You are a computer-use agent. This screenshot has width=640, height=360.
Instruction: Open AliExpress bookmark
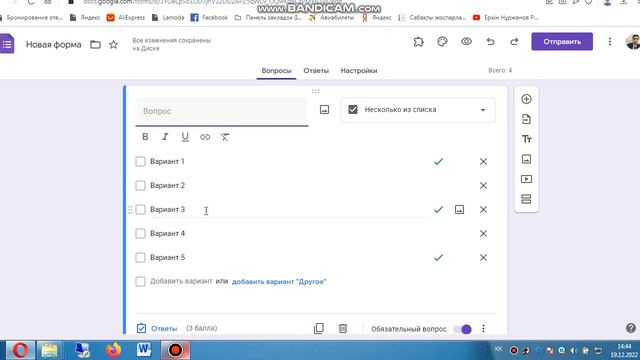[126, 18]
